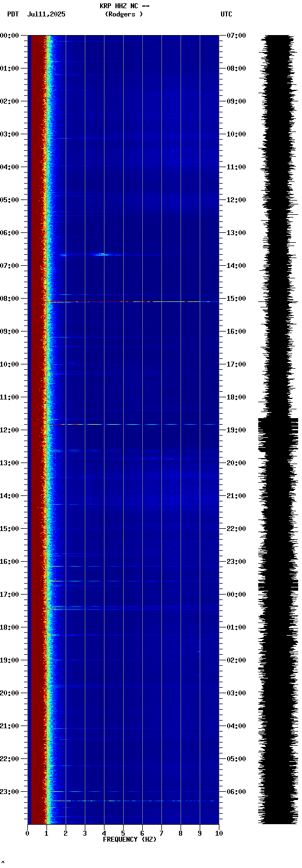Screen dimensions: 302x868
Task: Click the PDT "08:00" time tick label
Action: pos(9,299)
